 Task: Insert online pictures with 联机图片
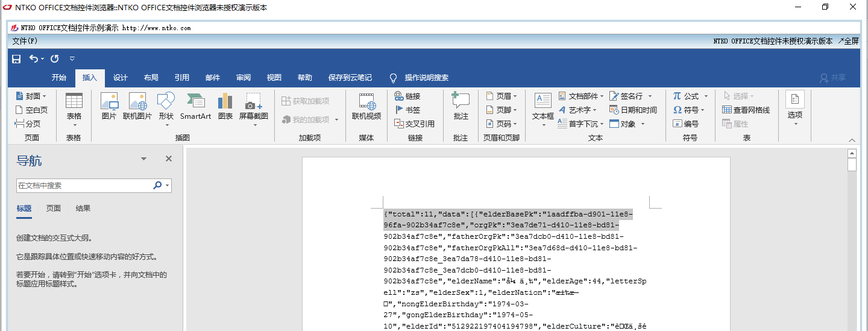pos(137,107)
